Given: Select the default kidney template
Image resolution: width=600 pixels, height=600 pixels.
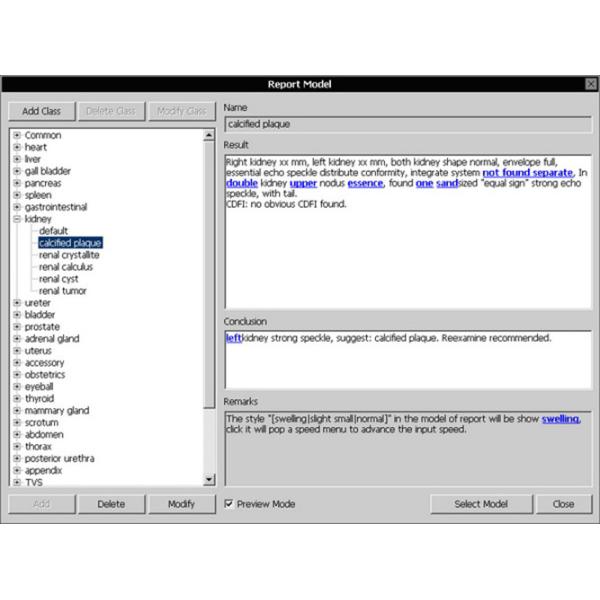Looking at the screenshot, I should [x=53, y=231].
